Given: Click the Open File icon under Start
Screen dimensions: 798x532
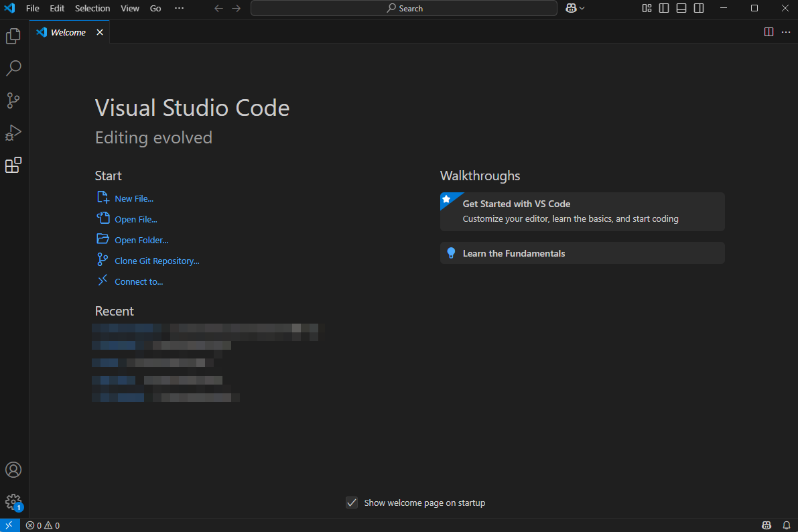Looking at the screenshot, I should (103, 218).
